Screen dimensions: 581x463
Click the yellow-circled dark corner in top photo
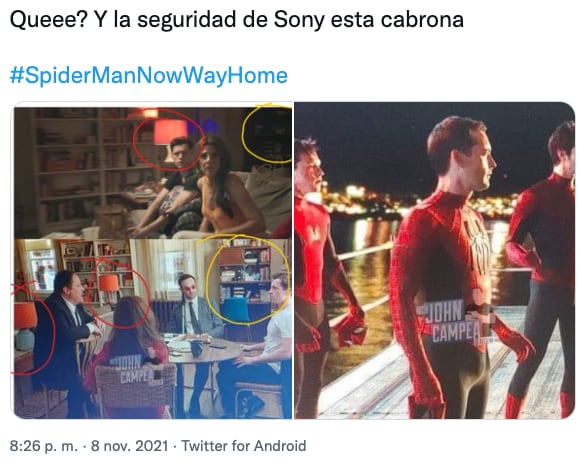click(x=269, y=134)
